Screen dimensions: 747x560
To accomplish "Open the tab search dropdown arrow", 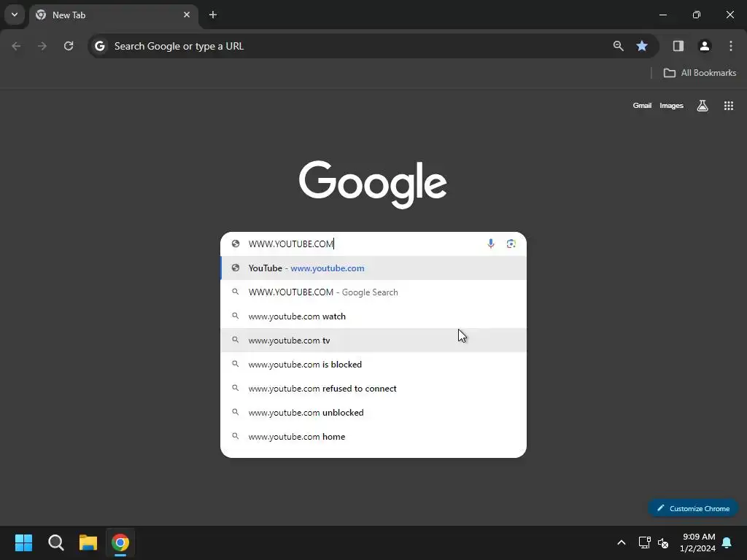I will 15,15.
